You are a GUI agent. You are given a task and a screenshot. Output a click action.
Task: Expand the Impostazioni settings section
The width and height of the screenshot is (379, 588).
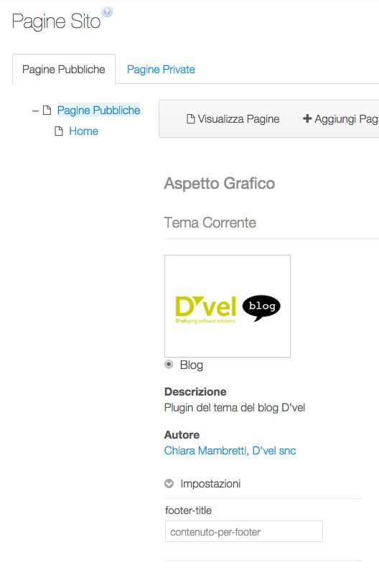pos(210,484)
